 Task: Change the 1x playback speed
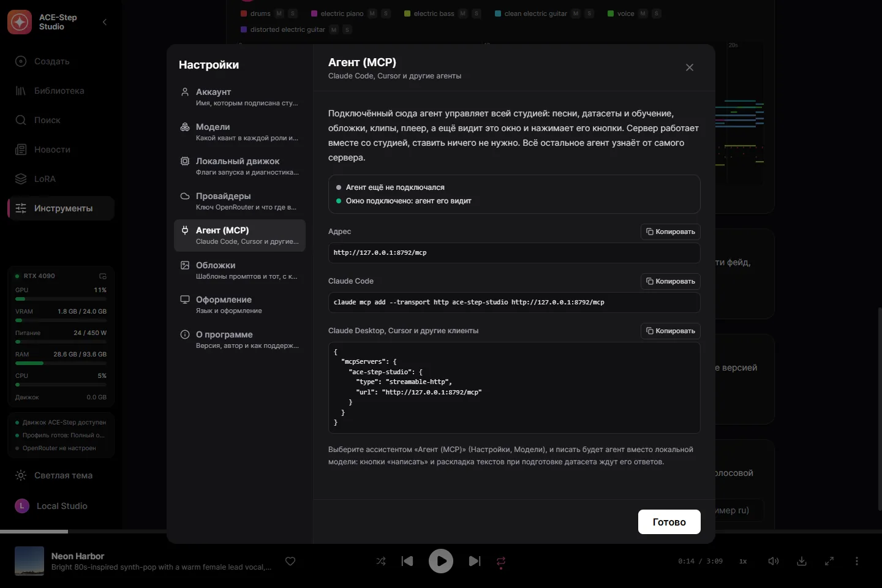click(x=743, y=561)
